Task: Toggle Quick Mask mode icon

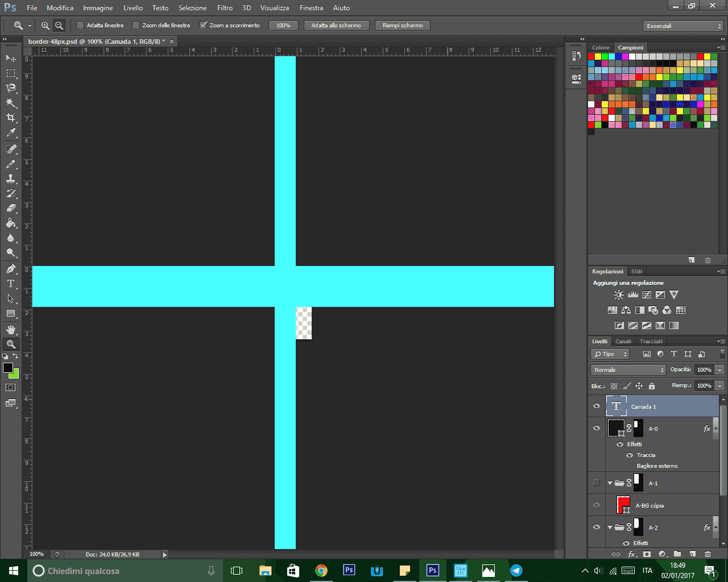Action: [x=11, y=388]
